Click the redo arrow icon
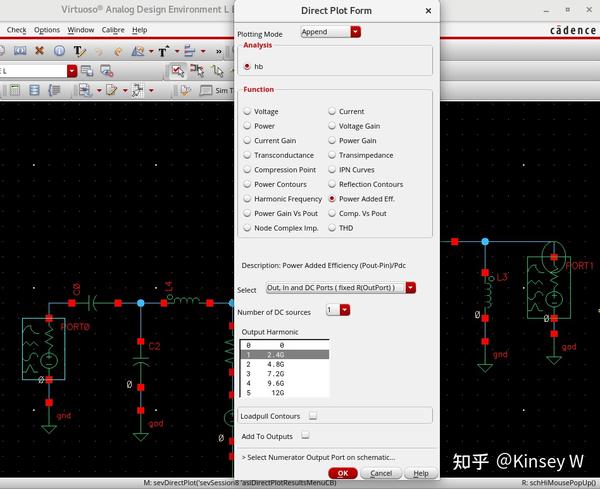600x489 pixels. click(118, 51)
